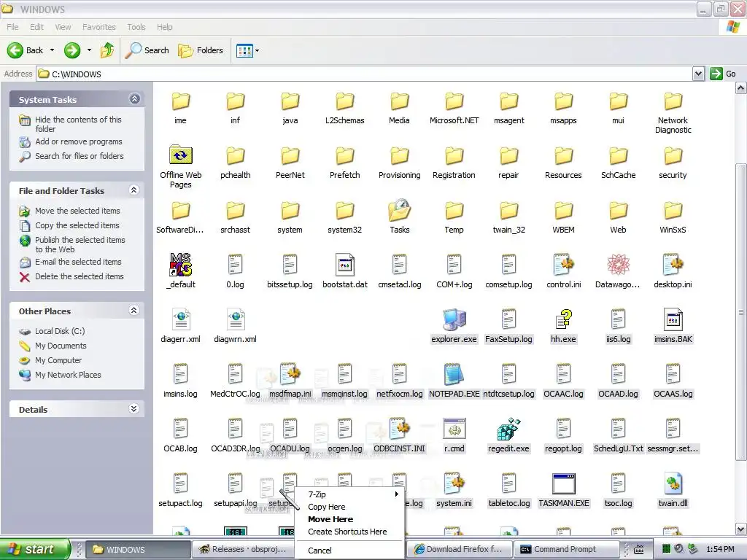Image resolution: width=747 pixels, height=560 pixels.
Task: Open regedit.exe registry editor icon
Action: [x=508, y=429]
